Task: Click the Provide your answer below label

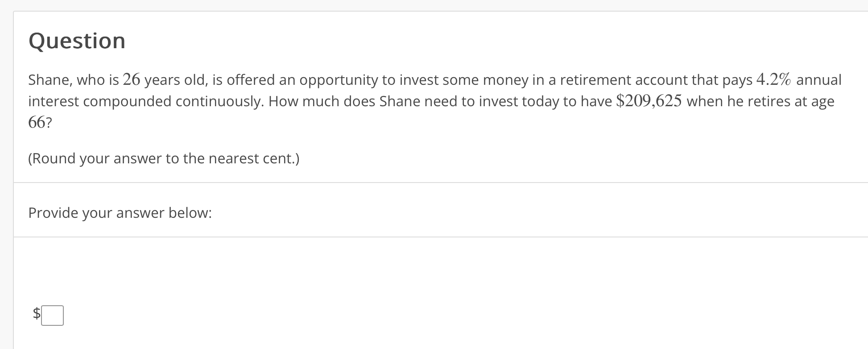Action: [x=120, y=213]
